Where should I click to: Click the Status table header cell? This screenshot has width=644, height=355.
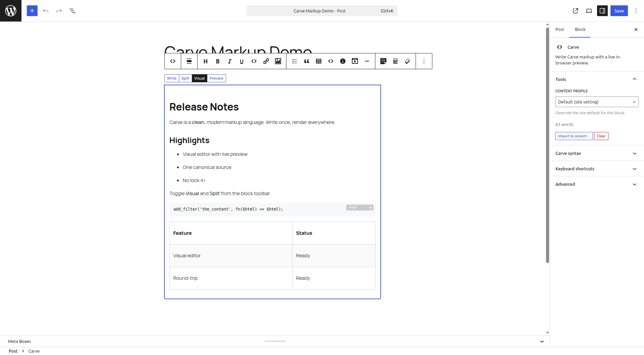point(334,233)
